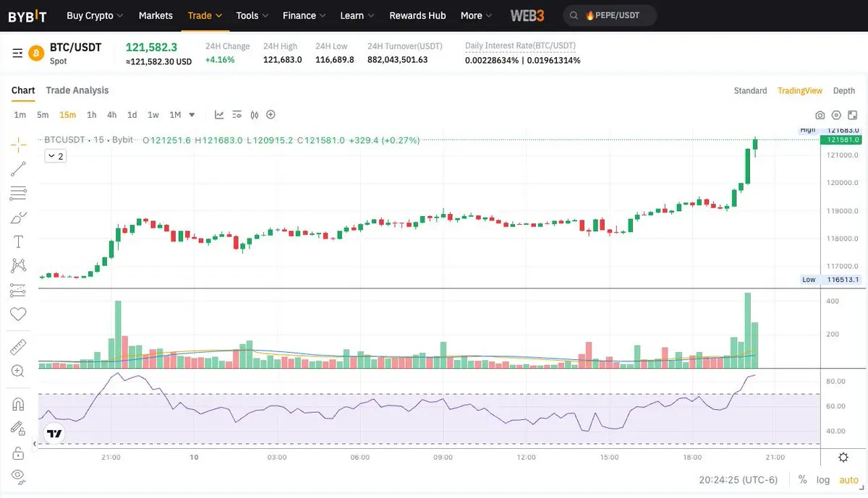Viewport: 868px width, 498px height.
Task: Open the Rewards Hub page
Action: click(x=417, y=15)
